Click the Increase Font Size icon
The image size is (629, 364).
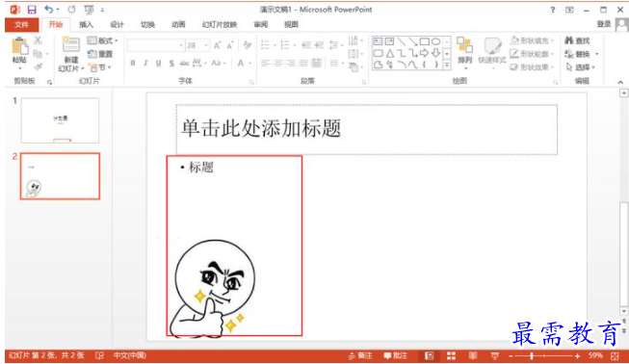tap(217, 45)
